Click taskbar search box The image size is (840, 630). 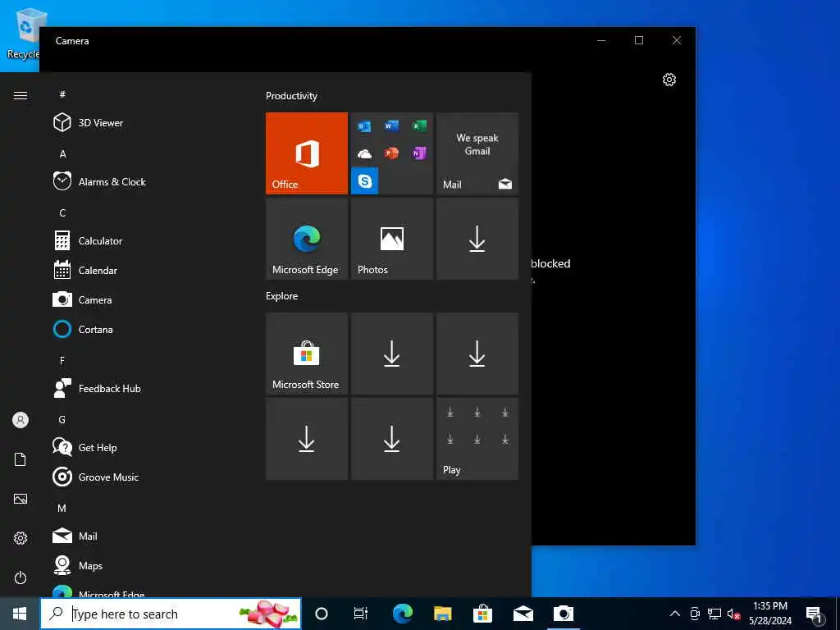(x=171, y=614)
